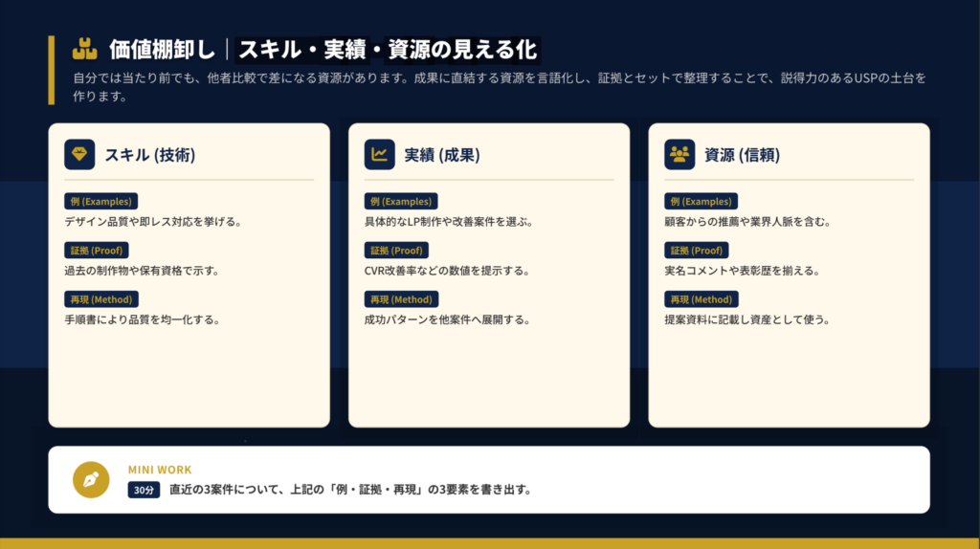
Task: Click the 直近の3案件 instruction text
Action: [349, 490]
